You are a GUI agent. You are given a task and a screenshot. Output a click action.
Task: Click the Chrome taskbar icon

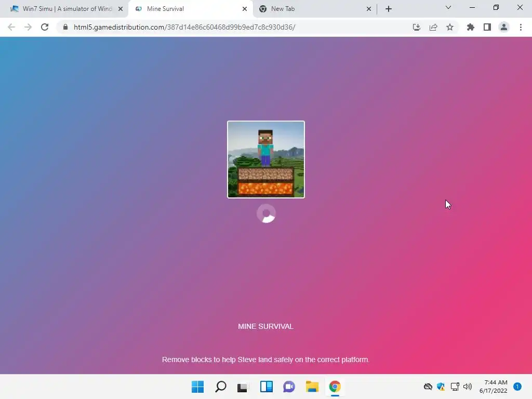tap(335, 387)
